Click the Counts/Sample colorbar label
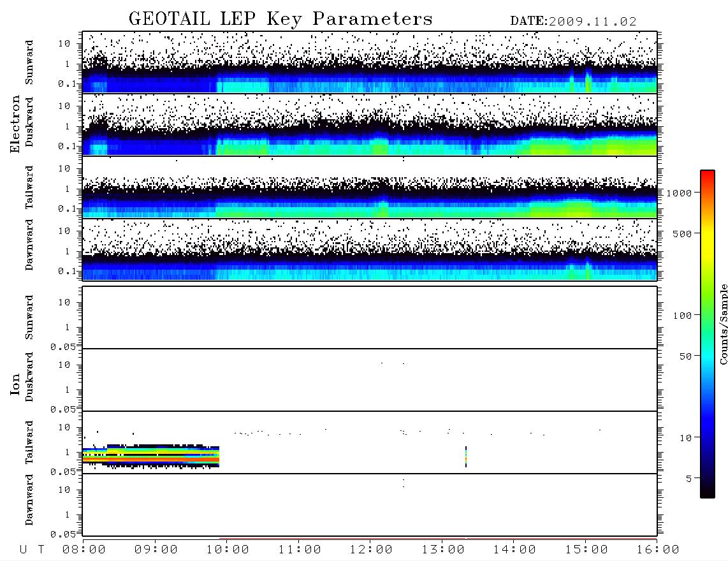 tap(723, 324)
